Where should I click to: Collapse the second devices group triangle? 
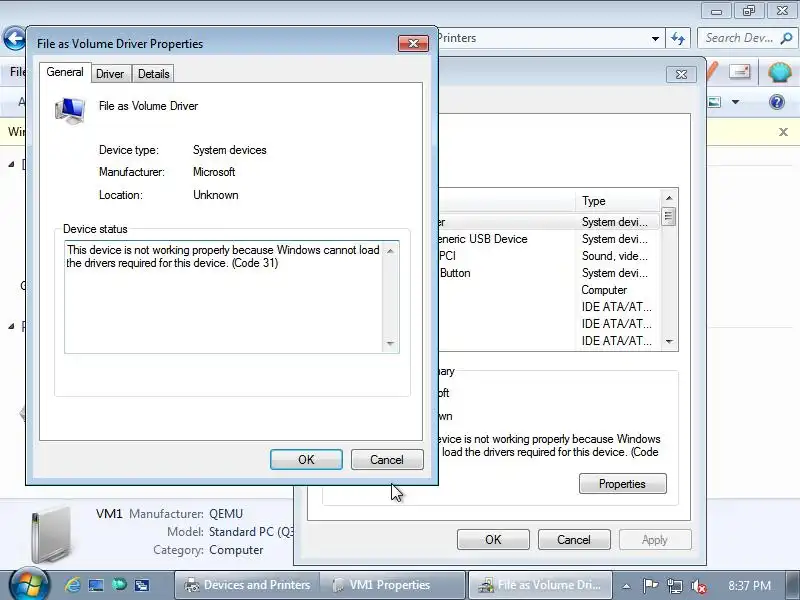(11, 326)
